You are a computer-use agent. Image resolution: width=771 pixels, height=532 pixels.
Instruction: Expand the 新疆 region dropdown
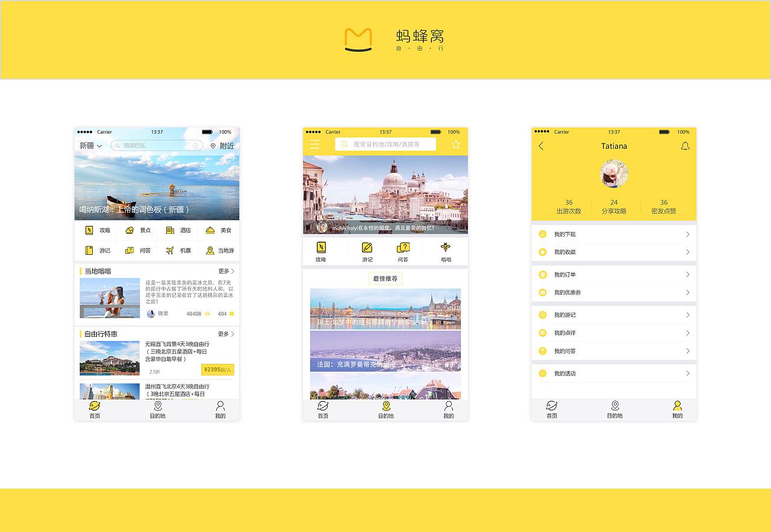point(91,146)
